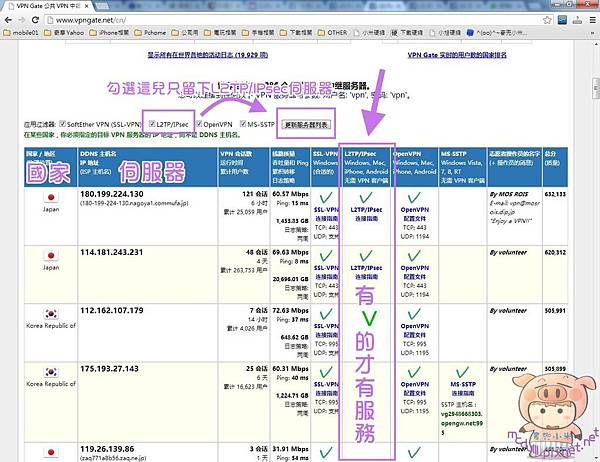Close the VPN Gate browser tab
600x462 pixels.
click(87, 6)
